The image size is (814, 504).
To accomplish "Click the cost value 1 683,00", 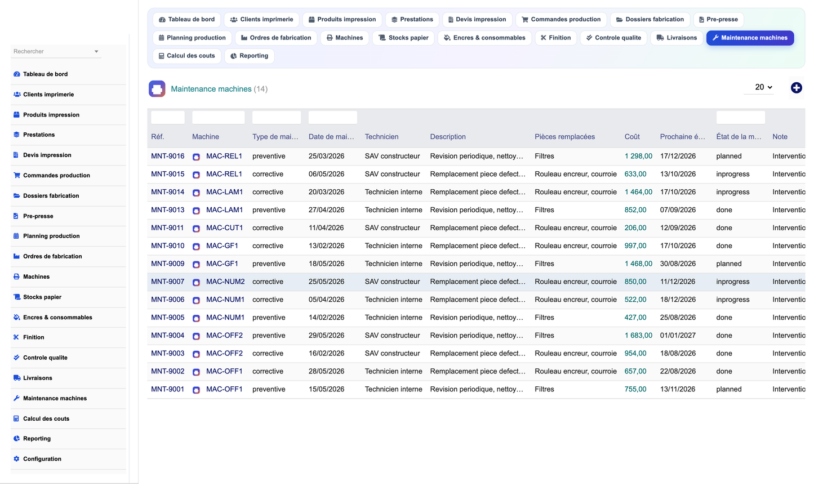I will (x=638, y=336).
